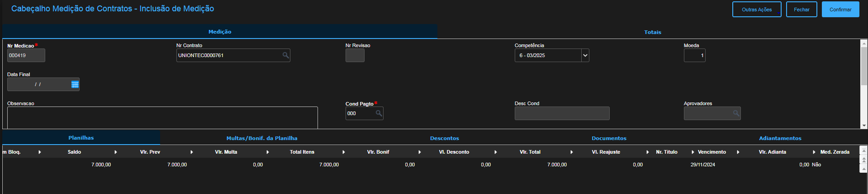Viewport: 868px width, 194px height.
Task: Go to the Adiantamentos tab
Action: click(780, 138)
